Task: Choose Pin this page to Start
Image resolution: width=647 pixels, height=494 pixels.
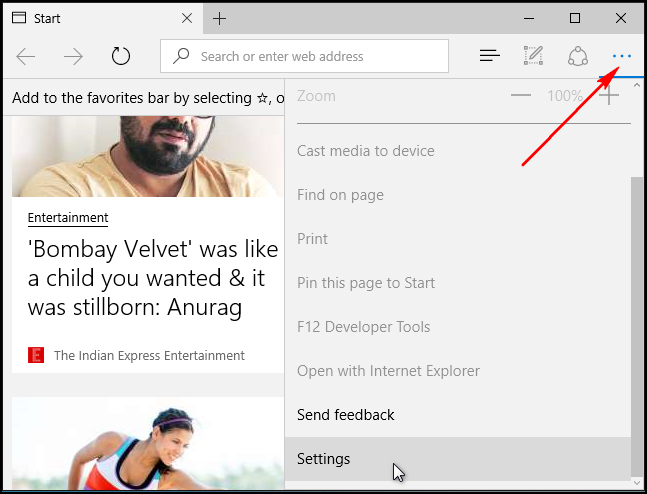Action: click(x=458, y=283)
